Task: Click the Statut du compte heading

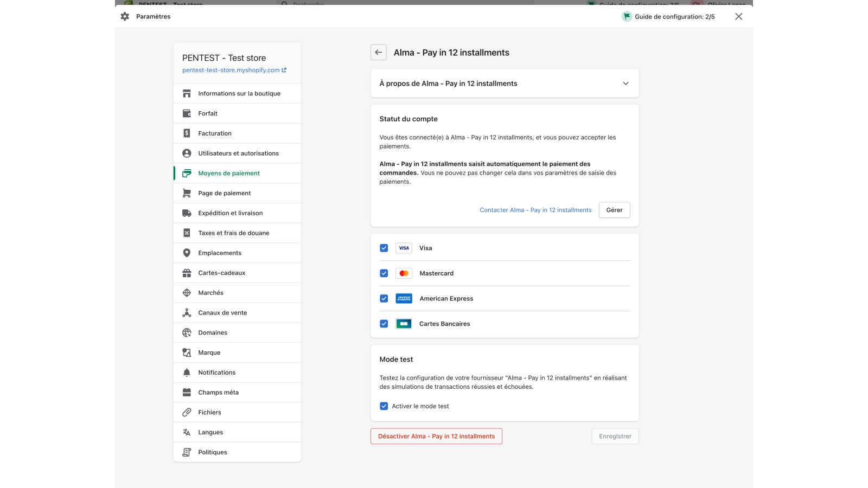Action: click(x=409, y=119)
